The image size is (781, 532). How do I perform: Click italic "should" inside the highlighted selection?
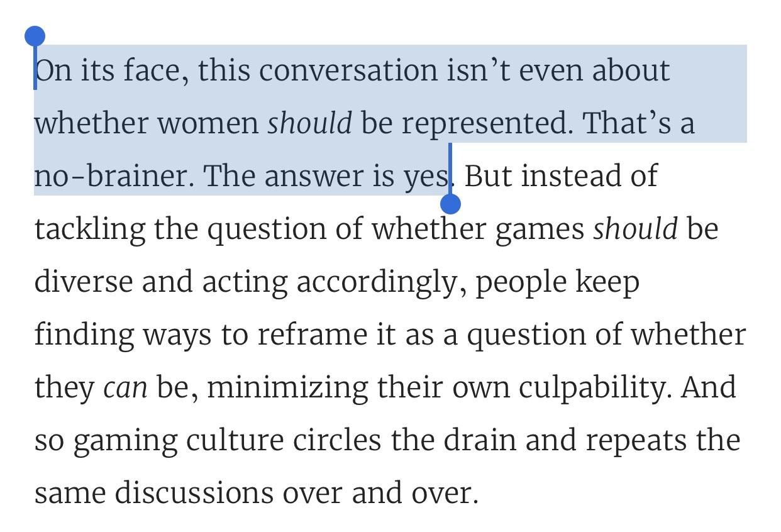coord(309,124)
